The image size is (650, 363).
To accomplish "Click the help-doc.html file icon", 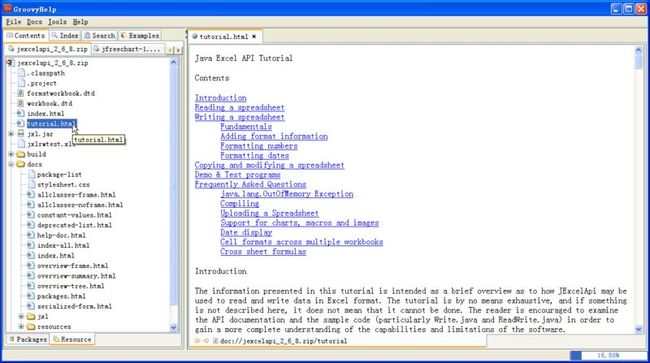I will [x=31, y=235].
